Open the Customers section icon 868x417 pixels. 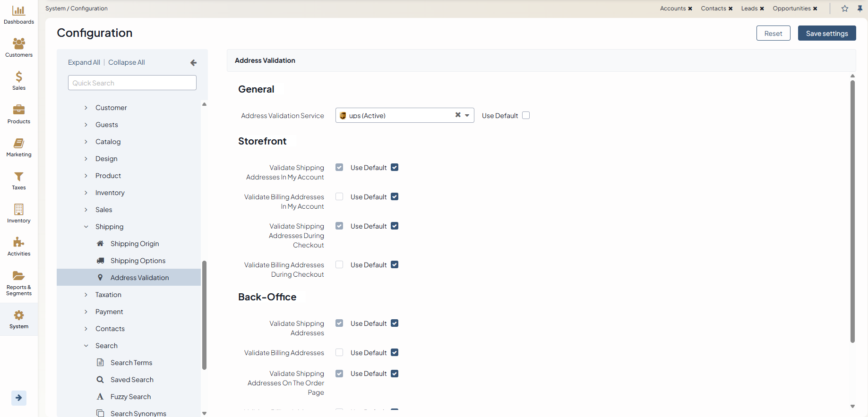coord(18,44)
